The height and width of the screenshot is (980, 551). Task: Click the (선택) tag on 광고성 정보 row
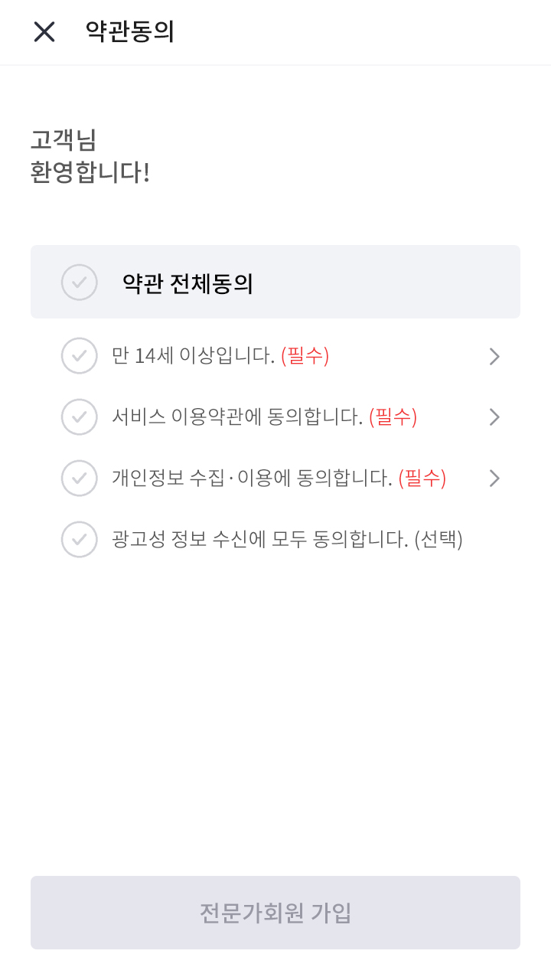click(439, 540)
